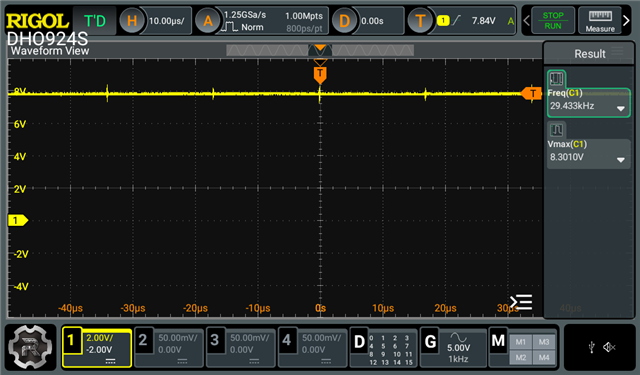
Task: Click the 1kHz generator frequency text
Action: [458, 359]
